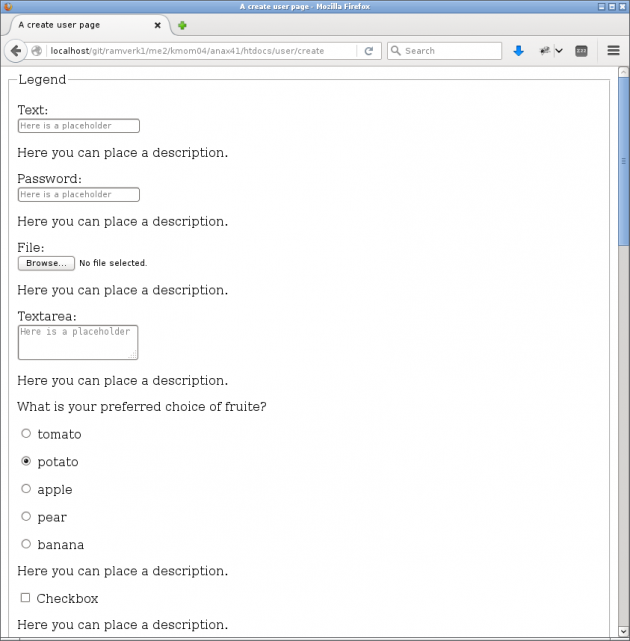Minimize the Firefox window
This screenshot has height=641, width=630.
(601, 7)
